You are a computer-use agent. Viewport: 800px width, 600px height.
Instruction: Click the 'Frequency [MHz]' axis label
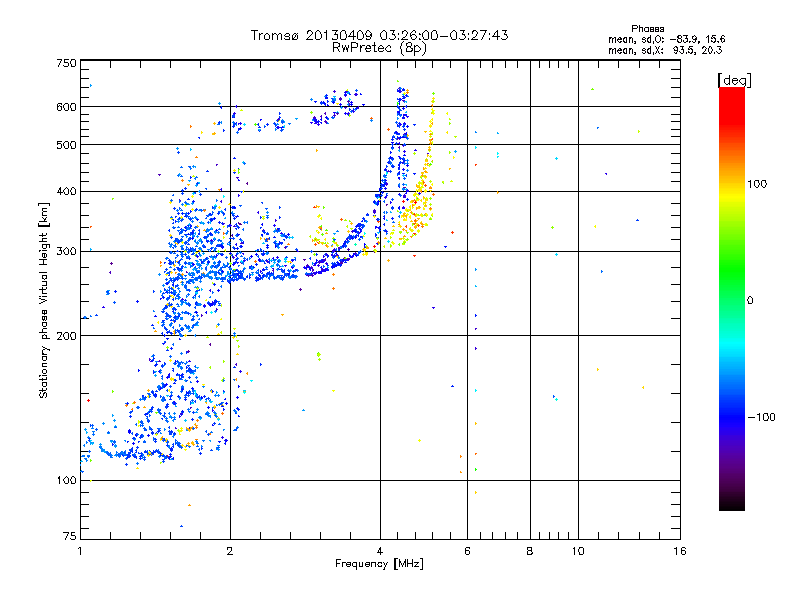click(379, 564)
